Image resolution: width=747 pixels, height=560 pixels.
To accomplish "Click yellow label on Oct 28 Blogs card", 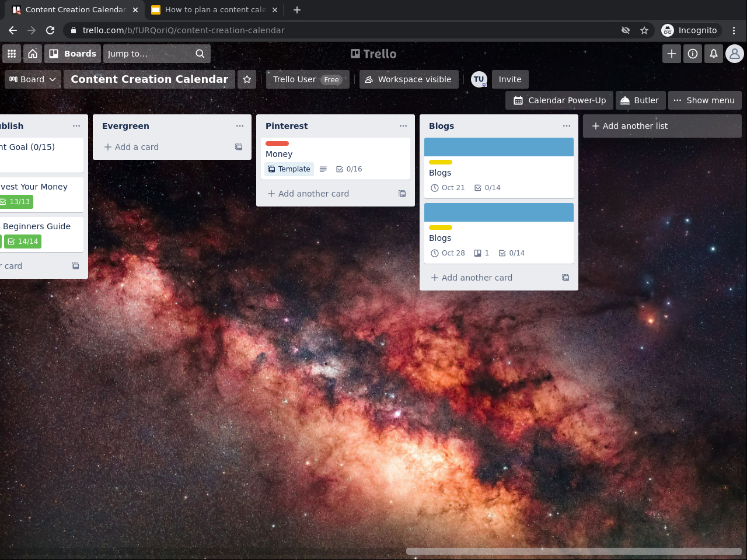I will click(x=441, y=228).
